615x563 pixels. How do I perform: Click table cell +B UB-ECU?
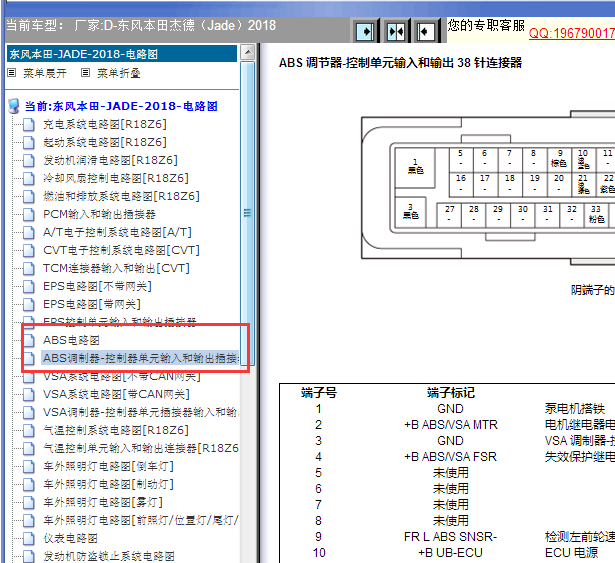click(x=450, y=553)
